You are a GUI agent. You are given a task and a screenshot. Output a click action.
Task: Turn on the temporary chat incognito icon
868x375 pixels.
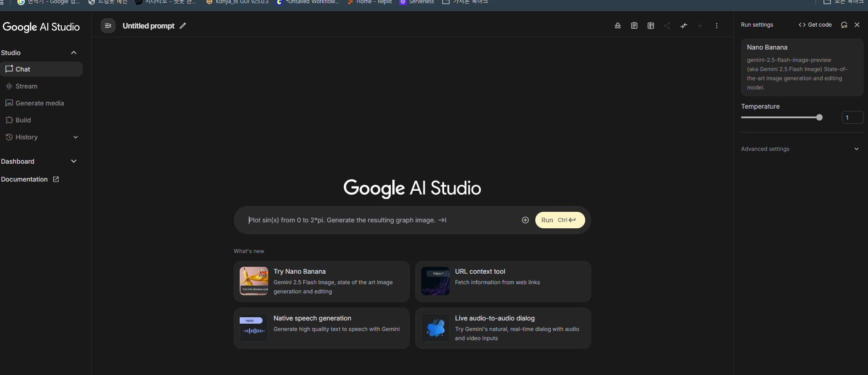point(618,26)
